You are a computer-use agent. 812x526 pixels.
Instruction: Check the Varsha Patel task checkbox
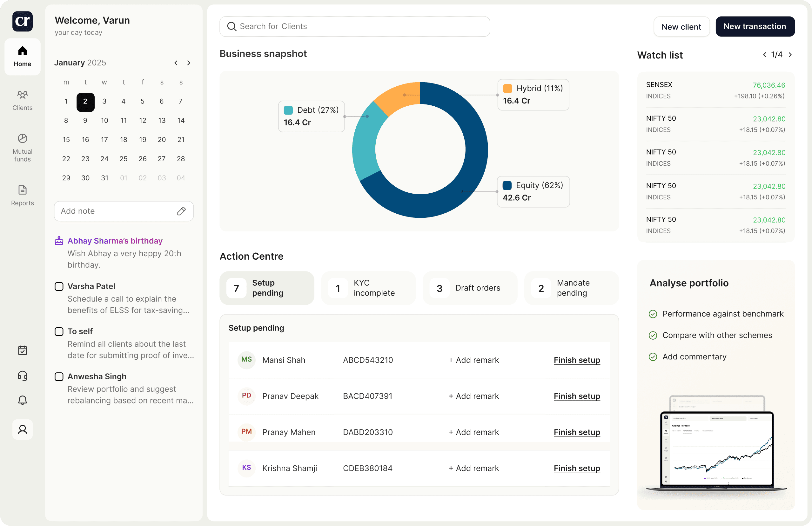tap(59, 287)
